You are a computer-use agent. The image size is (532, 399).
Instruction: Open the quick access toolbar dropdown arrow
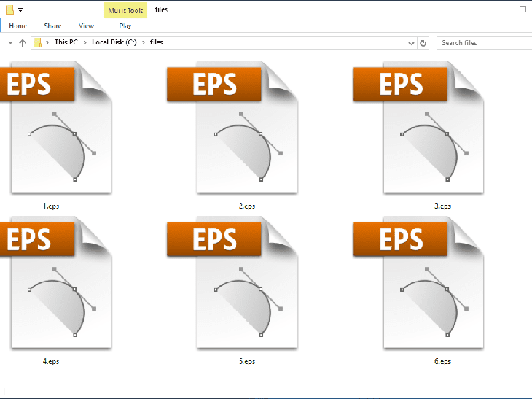(x=20, y=10)
